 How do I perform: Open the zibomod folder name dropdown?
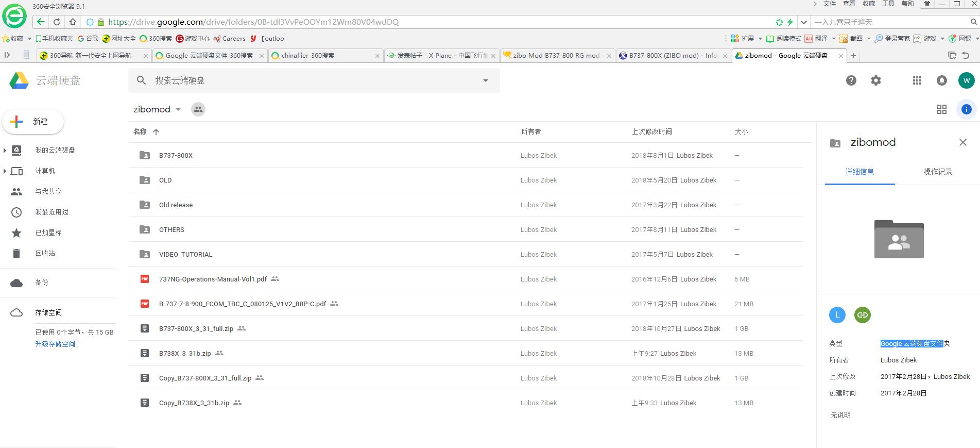click(x=178, y=109)
